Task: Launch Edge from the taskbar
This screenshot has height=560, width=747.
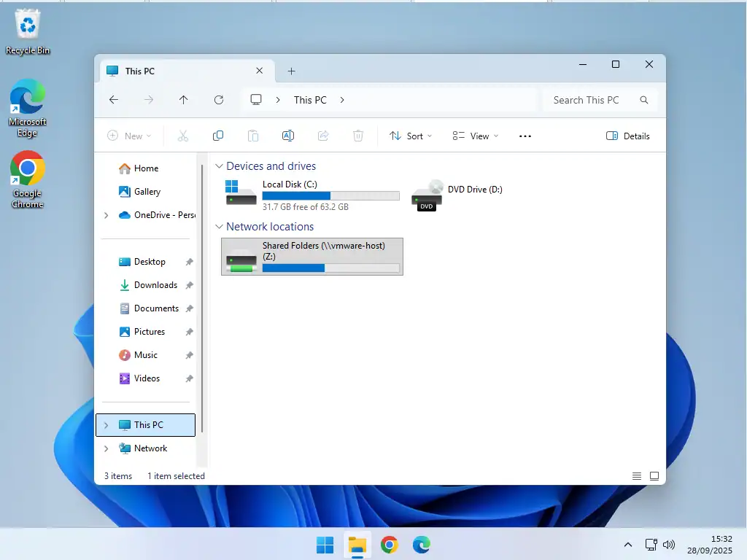Action: click(421, 545)
